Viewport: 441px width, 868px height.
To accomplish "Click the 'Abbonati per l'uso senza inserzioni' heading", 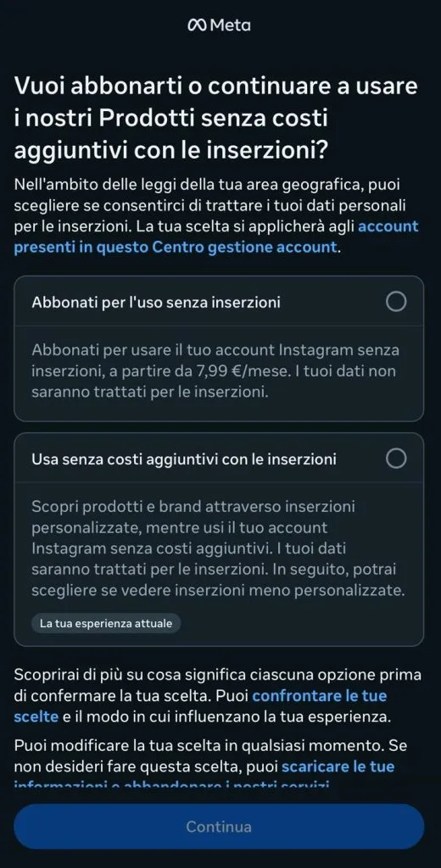I will (x=156, y=303).
